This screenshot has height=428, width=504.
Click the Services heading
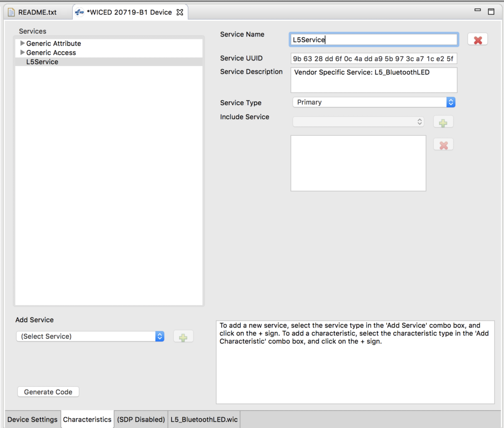click(x=32, y=31)
